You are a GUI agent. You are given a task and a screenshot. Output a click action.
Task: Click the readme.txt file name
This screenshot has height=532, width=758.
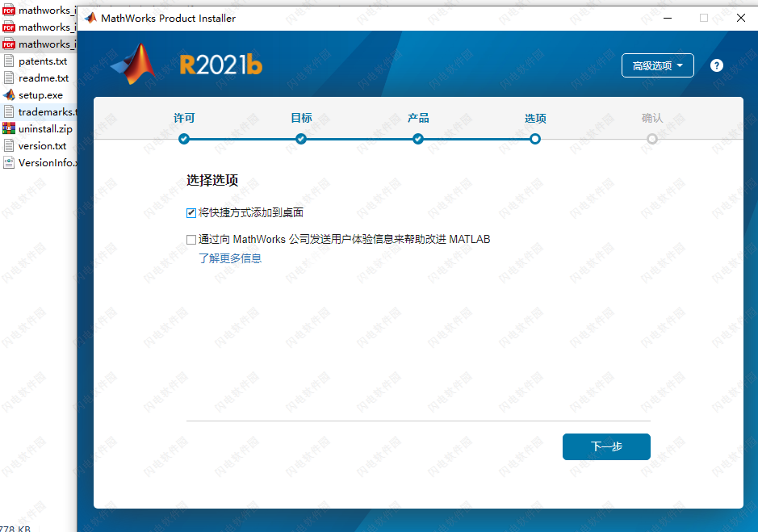[x=44, y=77]
